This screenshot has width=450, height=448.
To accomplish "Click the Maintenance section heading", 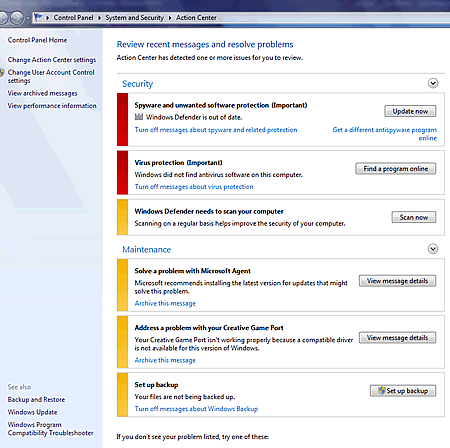I will point(146,249).
